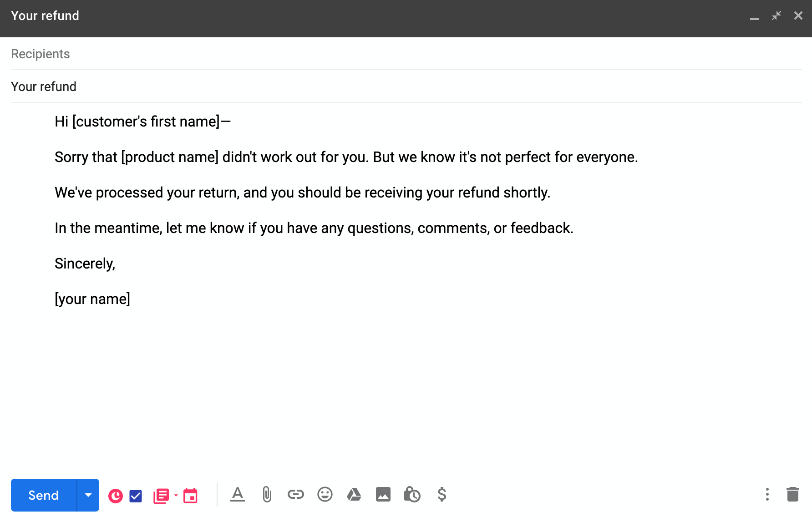Click the pink calendar meeting icon

click(190, 496)
